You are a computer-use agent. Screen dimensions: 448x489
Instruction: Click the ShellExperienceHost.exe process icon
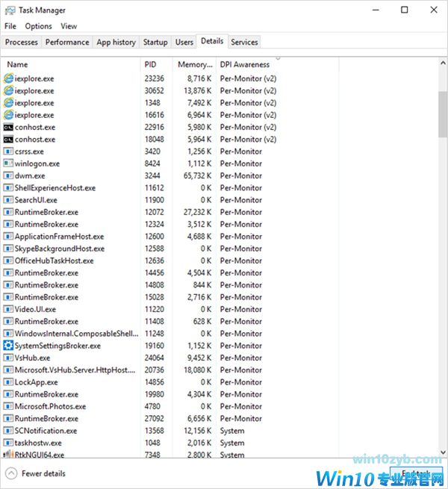[x=8, y=187]
